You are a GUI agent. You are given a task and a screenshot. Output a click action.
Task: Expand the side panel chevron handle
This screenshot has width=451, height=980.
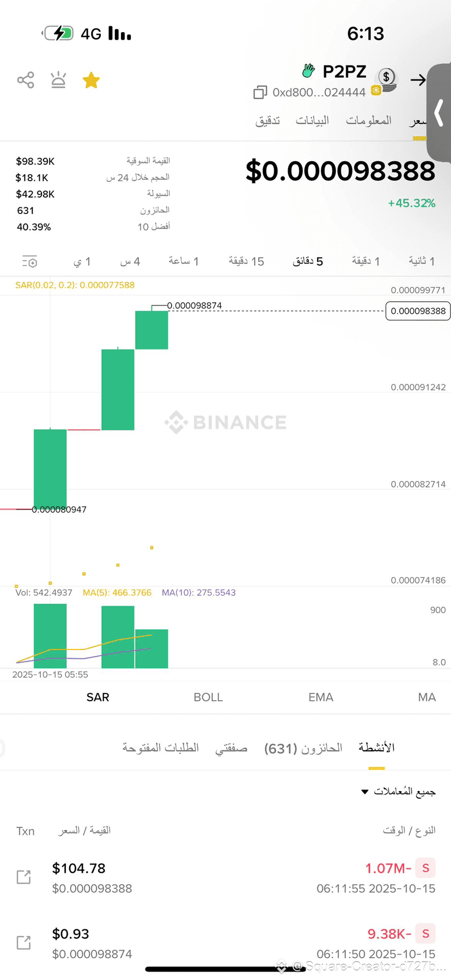click(x=439, y=113)
